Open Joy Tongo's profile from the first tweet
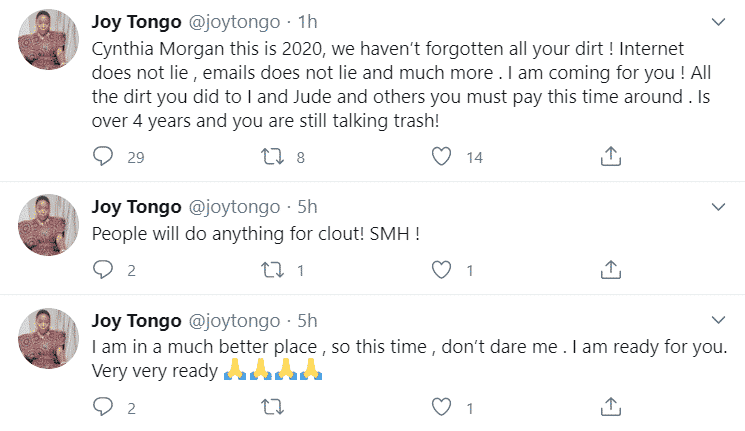The height and width of the screenshot is (431, 745). pos(136,21)
